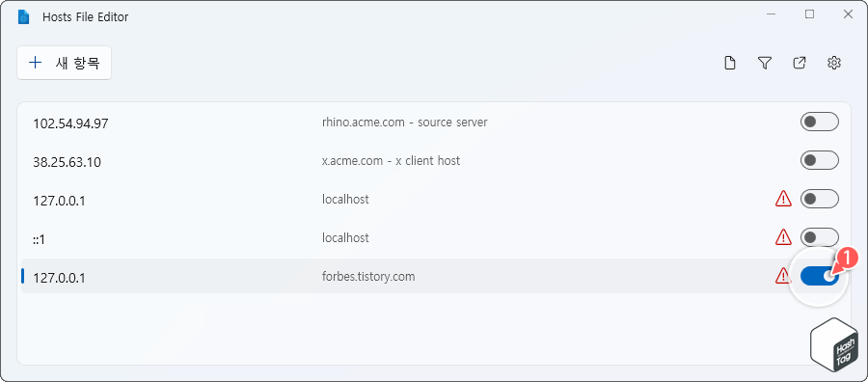This screenshot has width=868, height=382.
Task: Click the '새 항목' new entry button
Action: [x=65, y=63]
